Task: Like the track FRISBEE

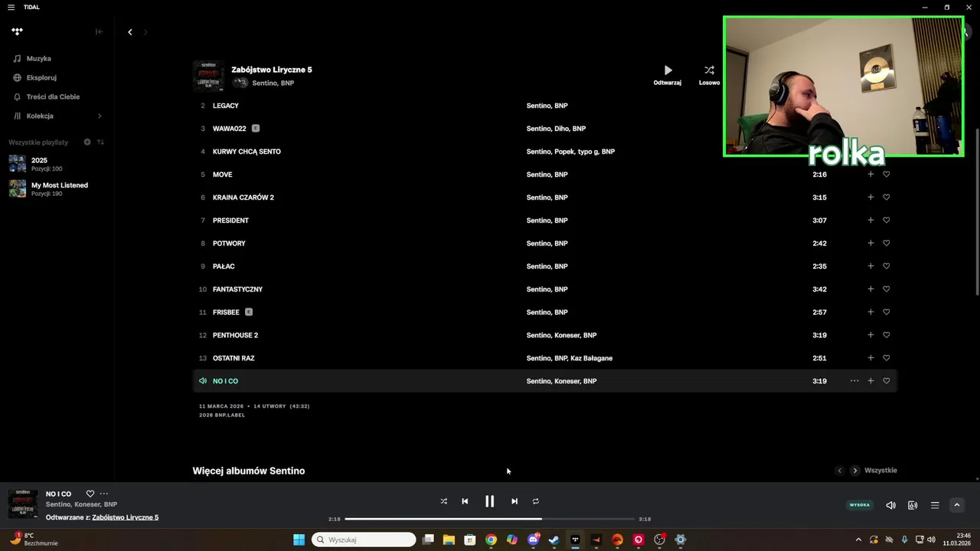Action: [x=887, y=312]
